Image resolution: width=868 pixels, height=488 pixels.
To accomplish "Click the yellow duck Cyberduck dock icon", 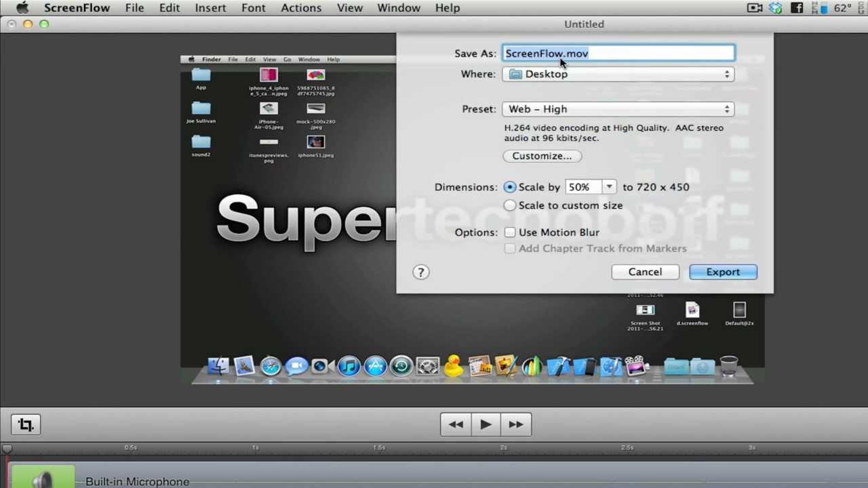I will (x=453, y=367).
